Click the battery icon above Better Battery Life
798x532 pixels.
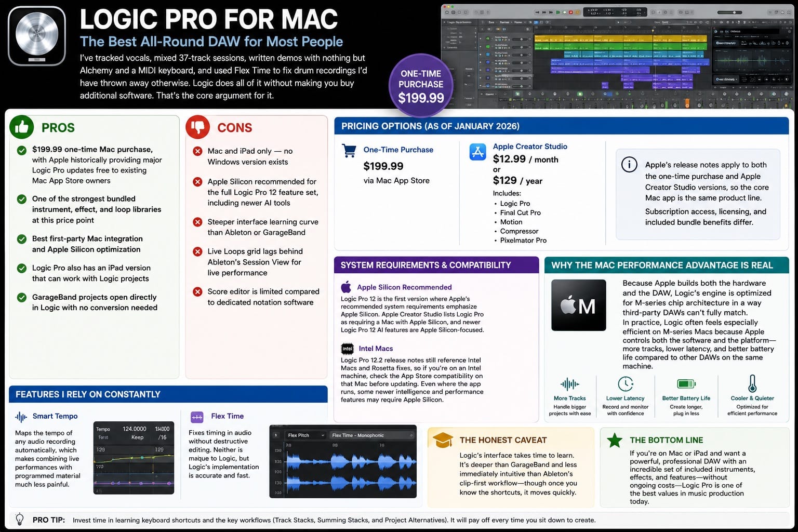(x=686, y=384)
